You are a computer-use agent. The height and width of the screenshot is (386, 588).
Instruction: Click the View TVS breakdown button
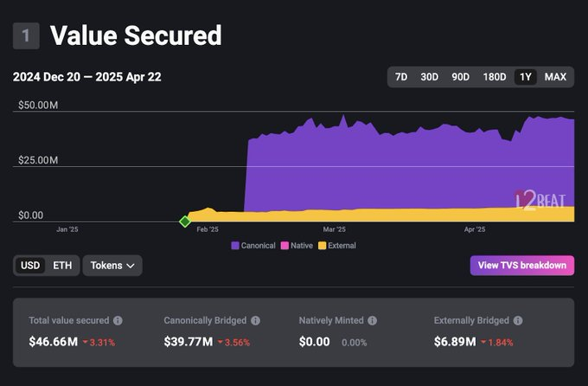[x=521, y=266]
